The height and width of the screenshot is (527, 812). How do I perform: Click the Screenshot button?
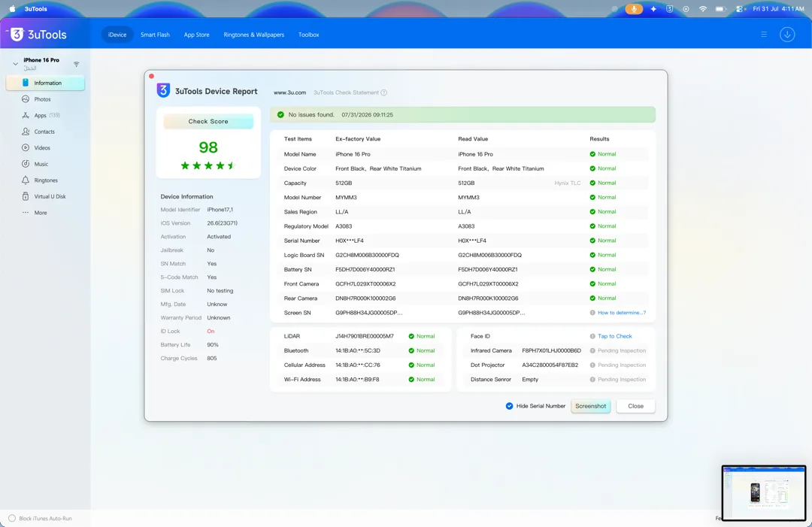(590, 406)
